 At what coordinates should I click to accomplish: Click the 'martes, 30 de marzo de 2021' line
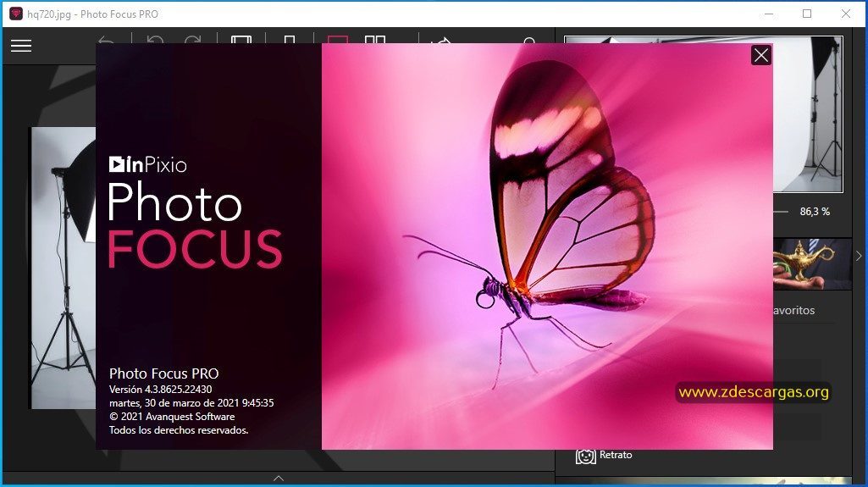(191, 403)
